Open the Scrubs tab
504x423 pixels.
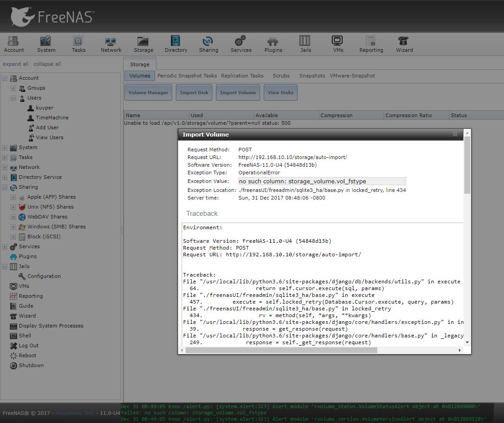tap(281, 76)
